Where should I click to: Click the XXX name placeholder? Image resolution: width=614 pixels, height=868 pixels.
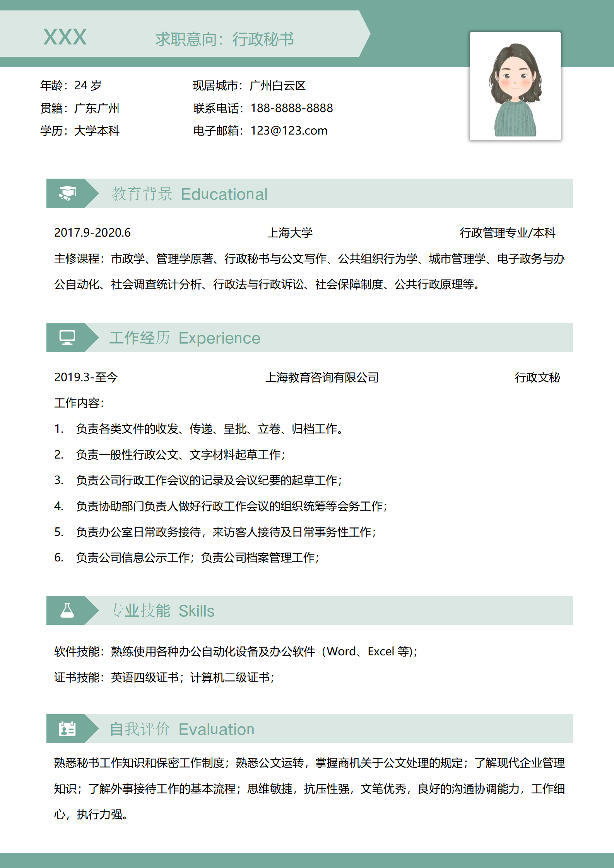(65, 37)
